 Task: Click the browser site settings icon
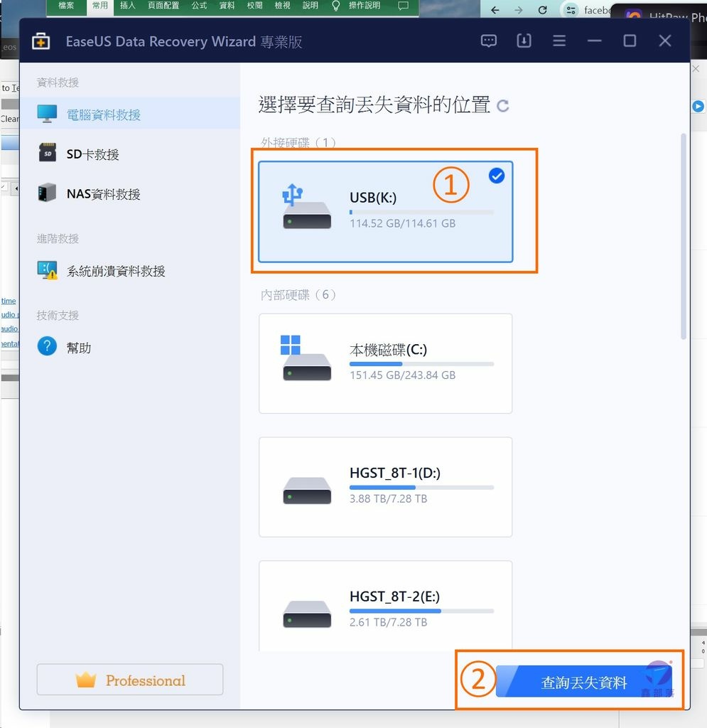click(571, 10)
